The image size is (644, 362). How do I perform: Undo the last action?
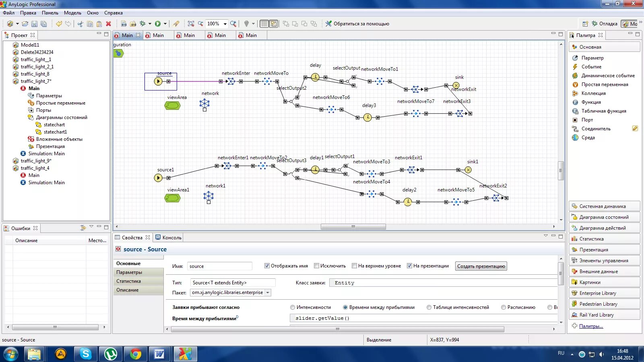pyautogui.click(x=59, y=24)
